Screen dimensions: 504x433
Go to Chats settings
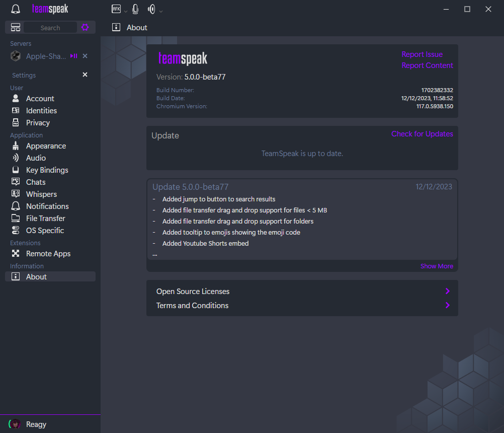[50, 182]
